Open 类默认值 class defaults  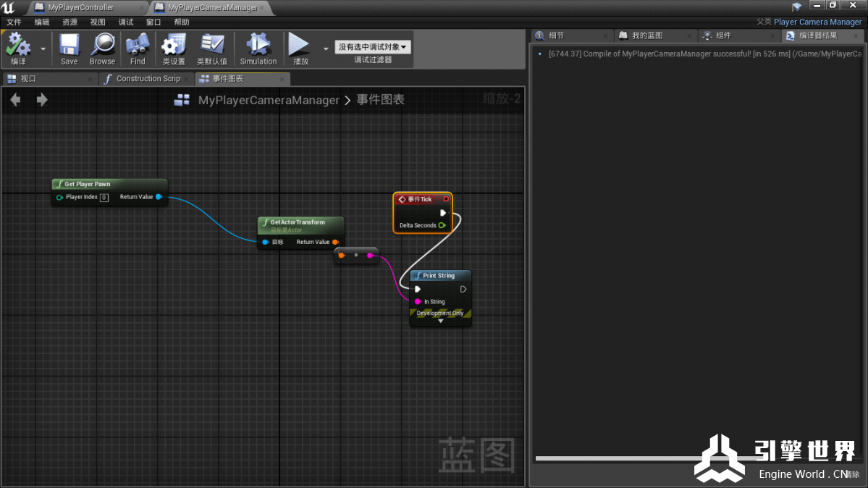pyautogui.click(x=212, y=49)
